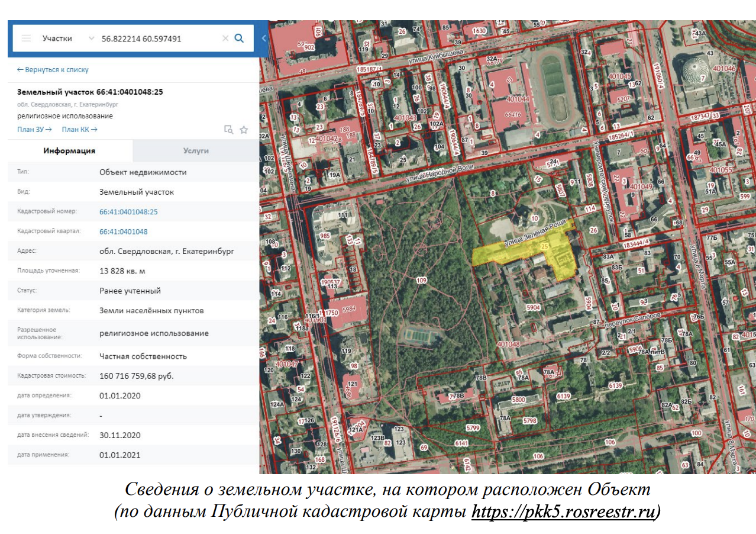Clear the coordinates with the X icon
The height and width of the screenshot is (534, 756).
pos(225,38)
